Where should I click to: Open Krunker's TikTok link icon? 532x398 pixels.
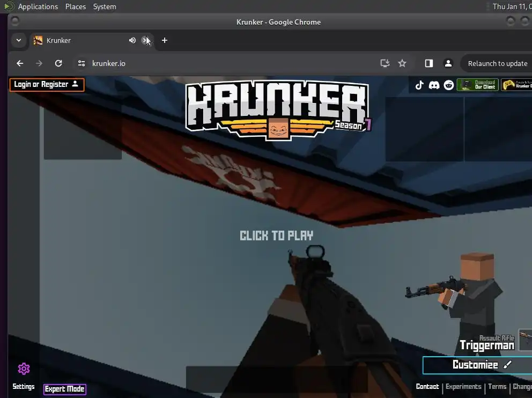419,85
